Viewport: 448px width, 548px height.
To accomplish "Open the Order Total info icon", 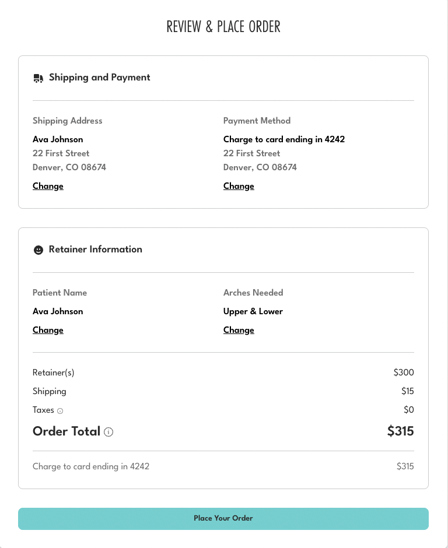I will pos(109,432).
